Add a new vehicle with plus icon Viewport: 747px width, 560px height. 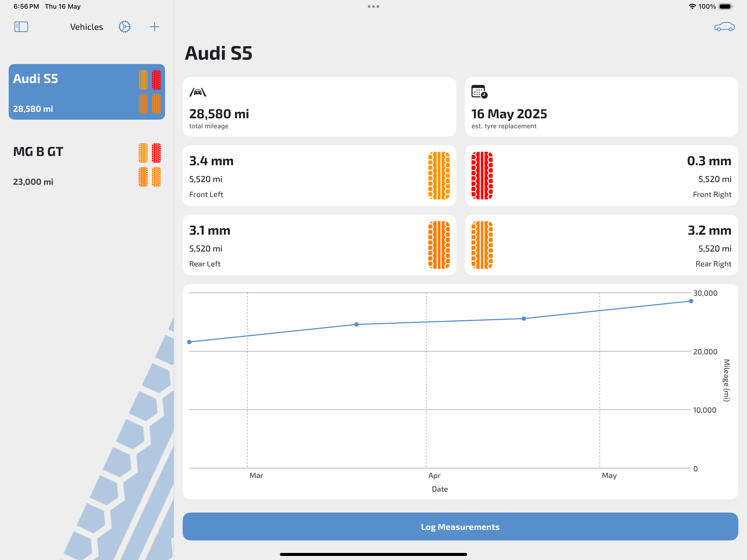(154, 27)
